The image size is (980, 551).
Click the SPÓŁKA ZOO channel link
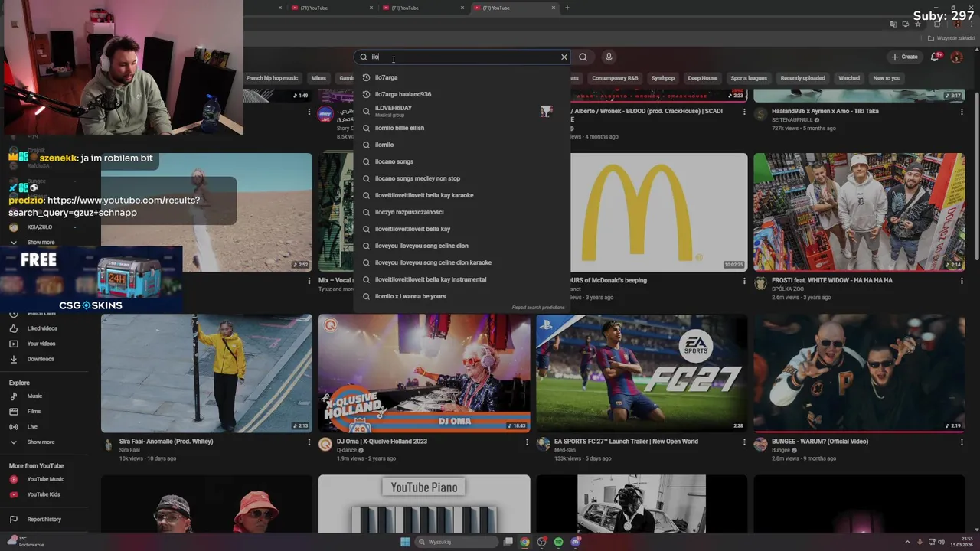[790, 289]
